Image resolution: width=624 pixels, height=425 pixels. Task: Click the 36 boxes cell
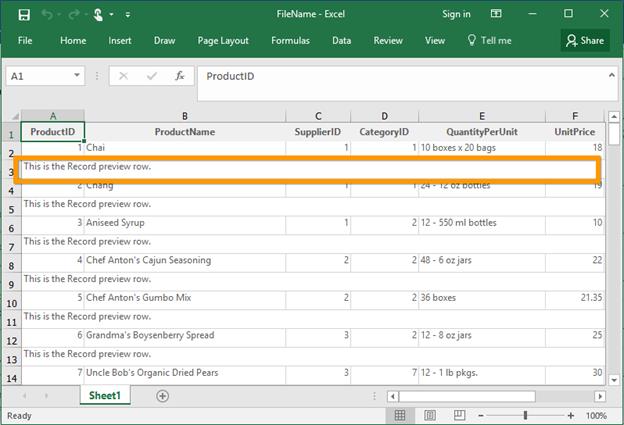coord(482,300)
